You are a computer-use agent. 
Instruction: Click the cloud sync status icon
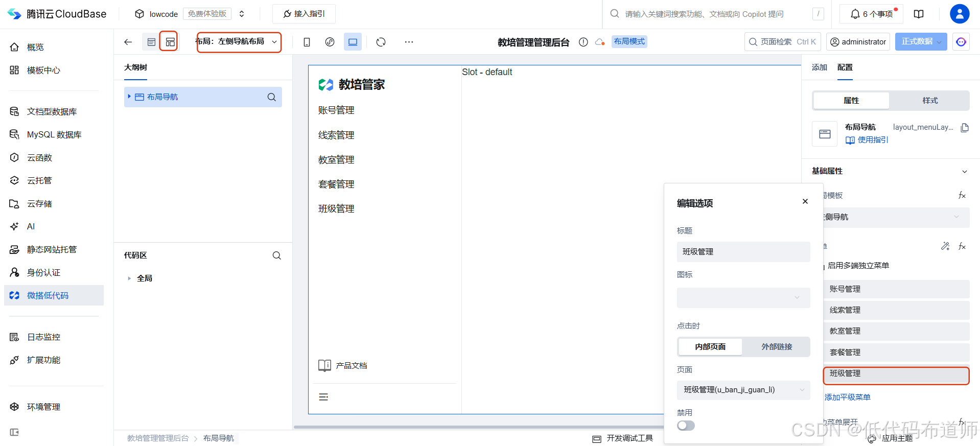[x=600, y=42]
